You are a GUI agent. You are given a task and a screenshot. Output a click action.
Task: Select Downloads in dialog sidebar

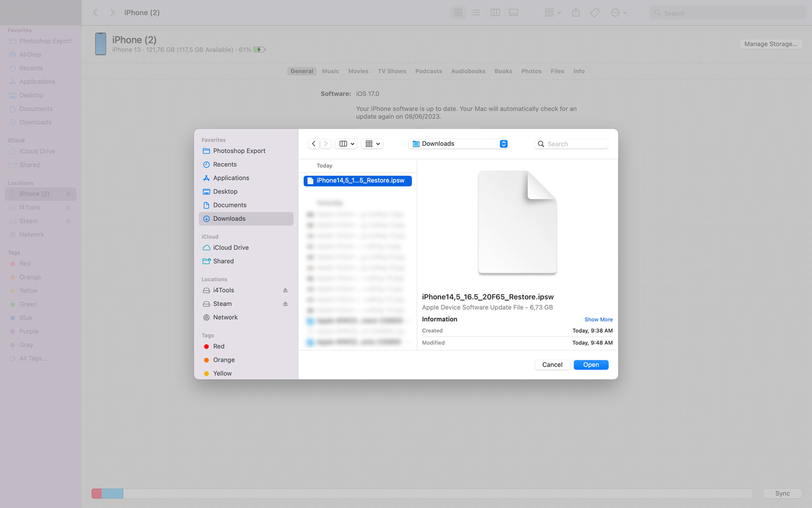tap(246, 218)
